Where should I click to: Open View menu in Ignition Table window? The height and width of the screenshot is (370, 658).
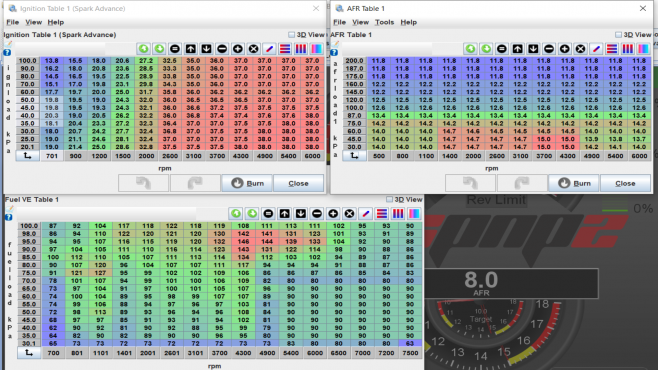33,22
